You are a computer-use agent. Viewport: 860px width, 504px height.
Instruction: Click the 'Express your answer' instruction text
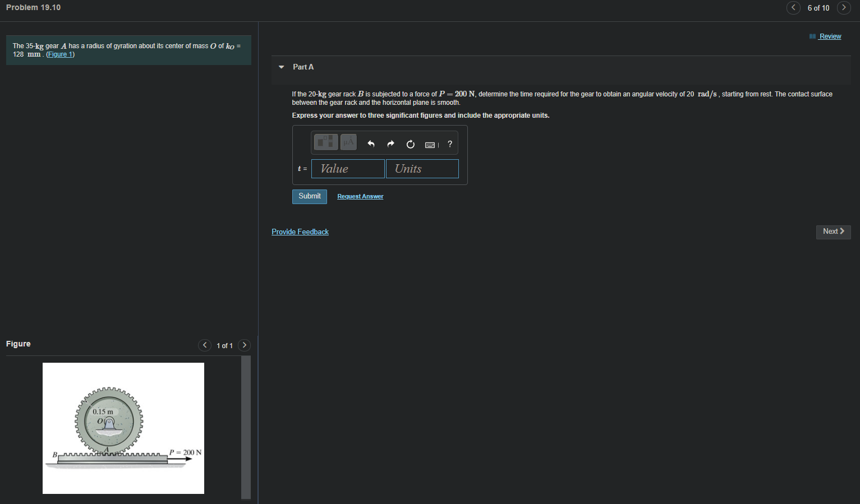[421, 115]
